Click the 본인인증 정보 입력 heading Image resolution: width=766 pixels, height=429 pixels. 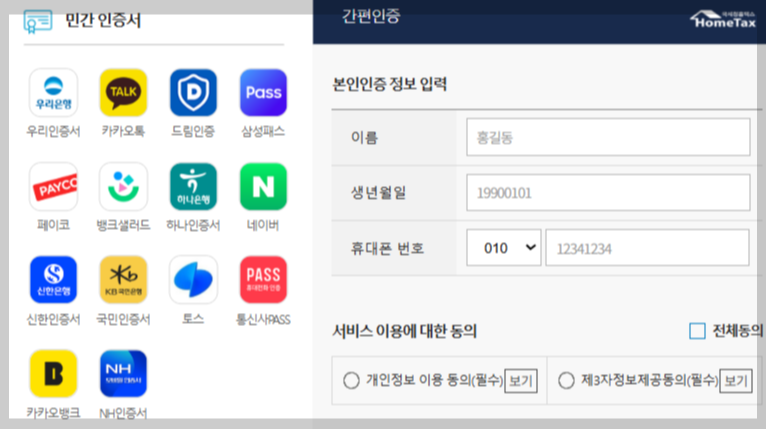coord(389,84)
